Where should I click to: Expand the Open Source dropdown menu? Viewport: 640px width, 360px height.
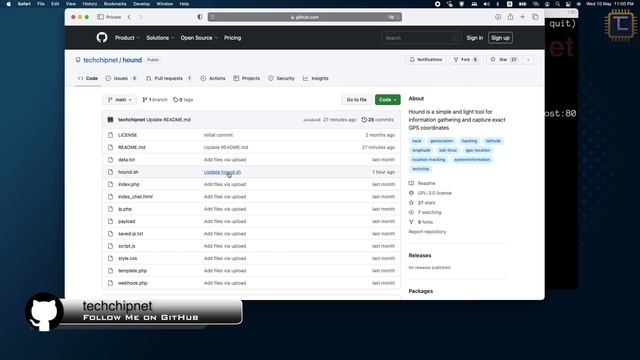(x=199, y=38)
